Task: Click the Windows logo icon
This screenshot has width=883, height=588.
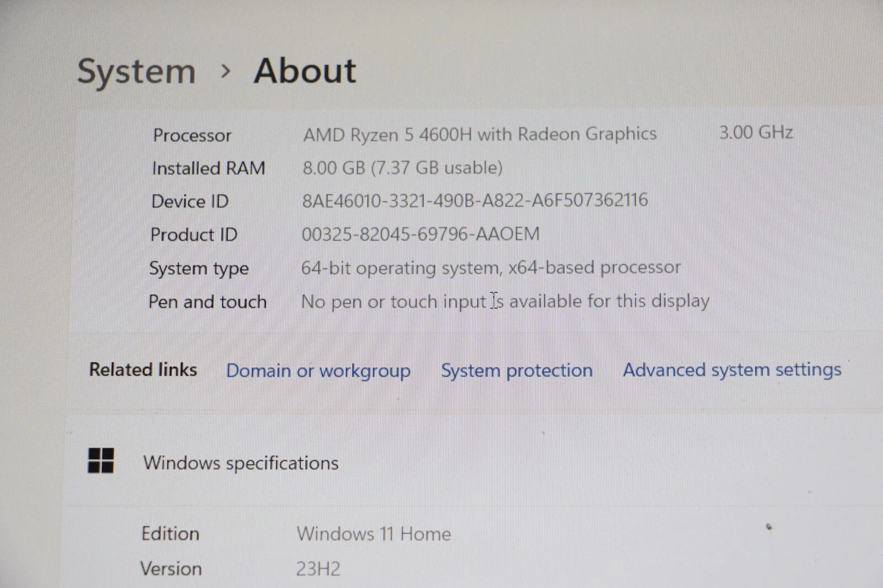Action: click(x=101, y=461)
